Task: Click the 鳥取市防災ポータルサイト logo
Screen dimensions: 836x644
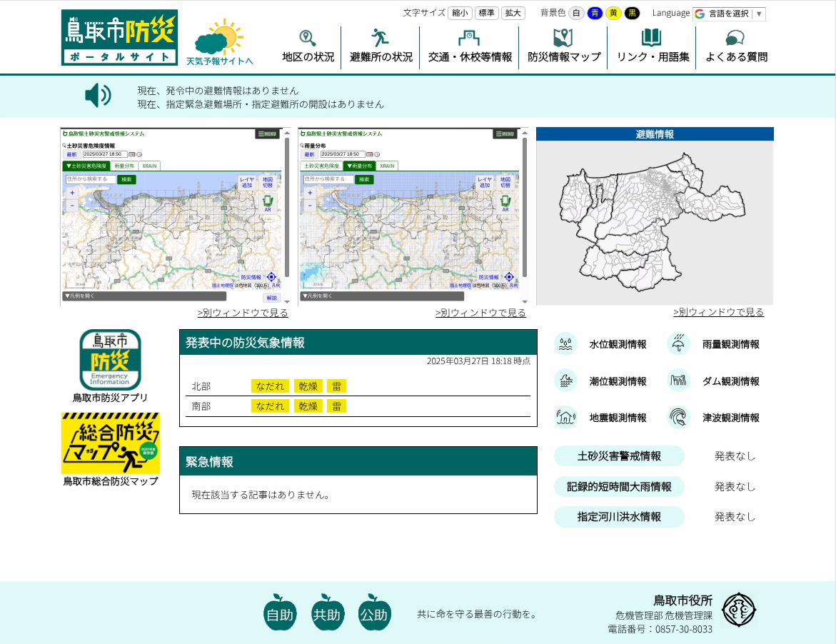Action: 119,37
